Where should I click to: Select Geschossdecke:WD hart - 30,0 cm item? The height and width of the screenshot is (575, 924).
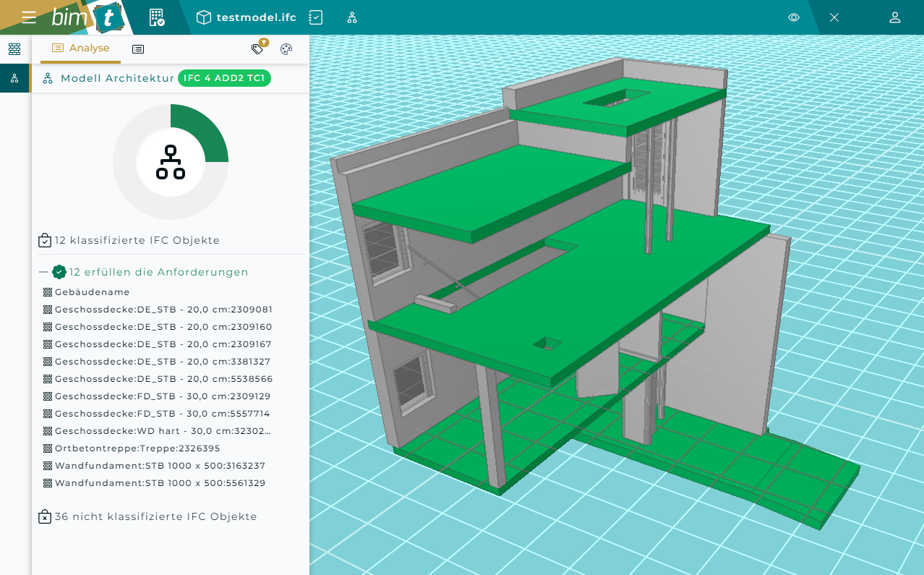[163, 431]
